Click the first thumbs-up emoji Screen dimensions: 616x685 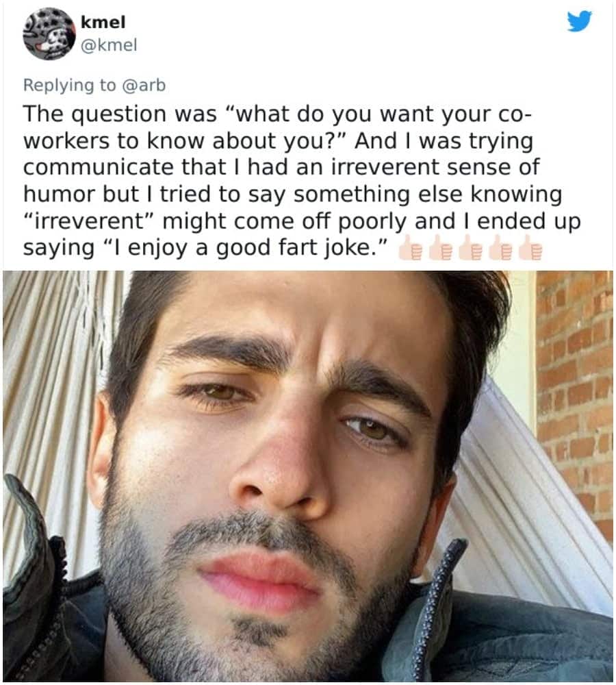point(410,248)
